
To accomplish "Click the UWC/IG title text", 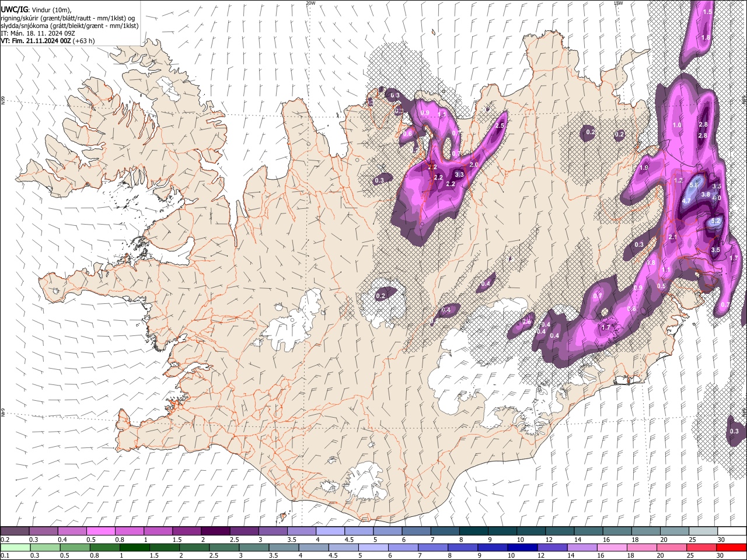I will pos(15,9).
